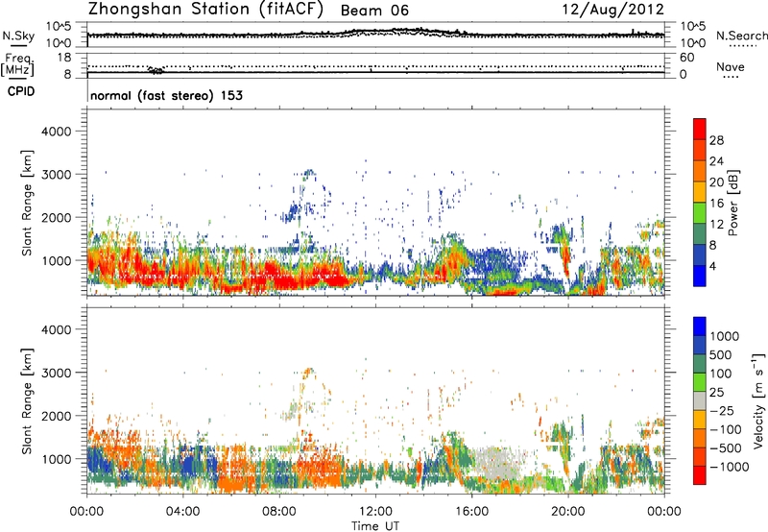Screen dimensions: 768x532
Task: Click power panel range tick '2000'
Action: [57, 217]
